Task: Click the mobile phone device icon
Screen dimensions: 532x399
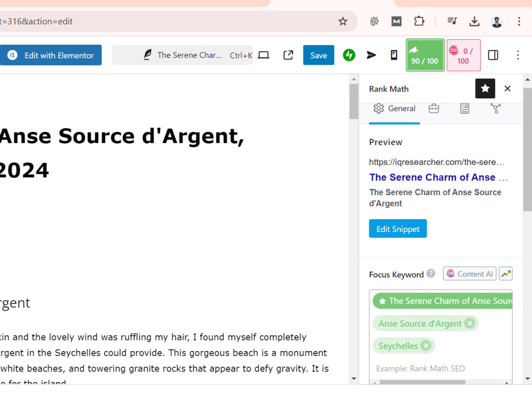Action: tap(394, 55)
